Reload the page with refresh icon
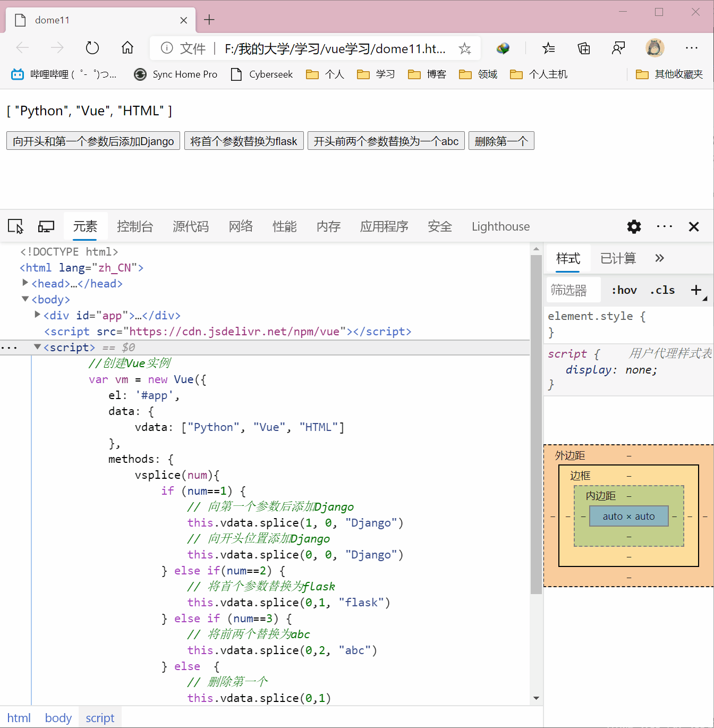 click(x=92, y=48)
